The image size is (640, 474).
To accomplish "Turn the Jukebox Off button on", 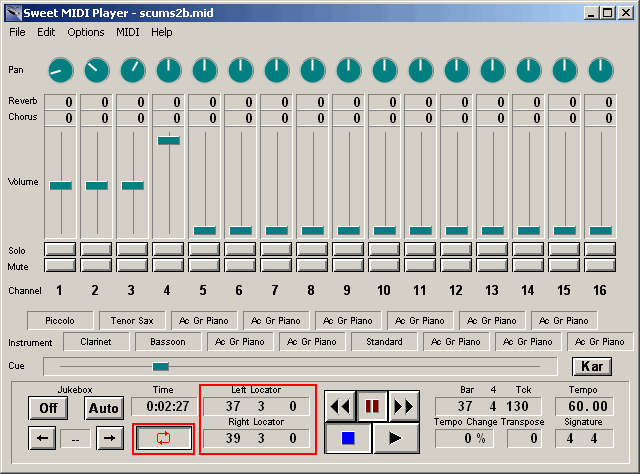I will [48, 408].
